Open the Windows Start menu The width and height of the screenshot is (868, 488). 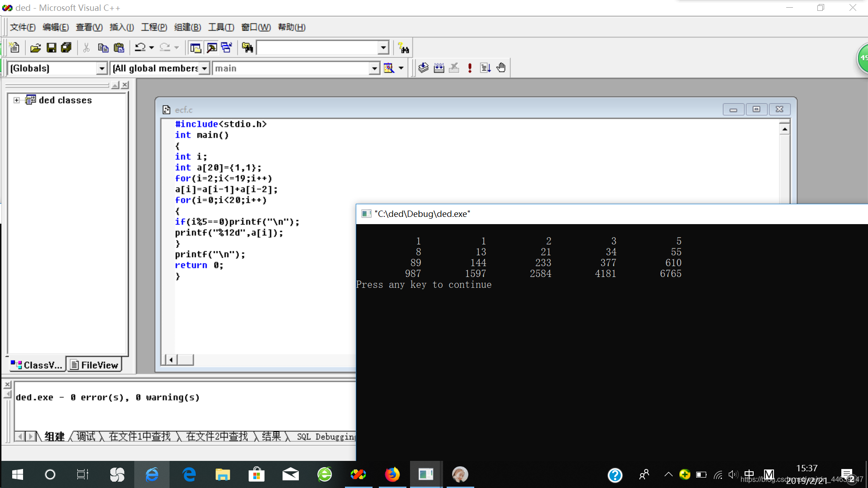[17, 474]
